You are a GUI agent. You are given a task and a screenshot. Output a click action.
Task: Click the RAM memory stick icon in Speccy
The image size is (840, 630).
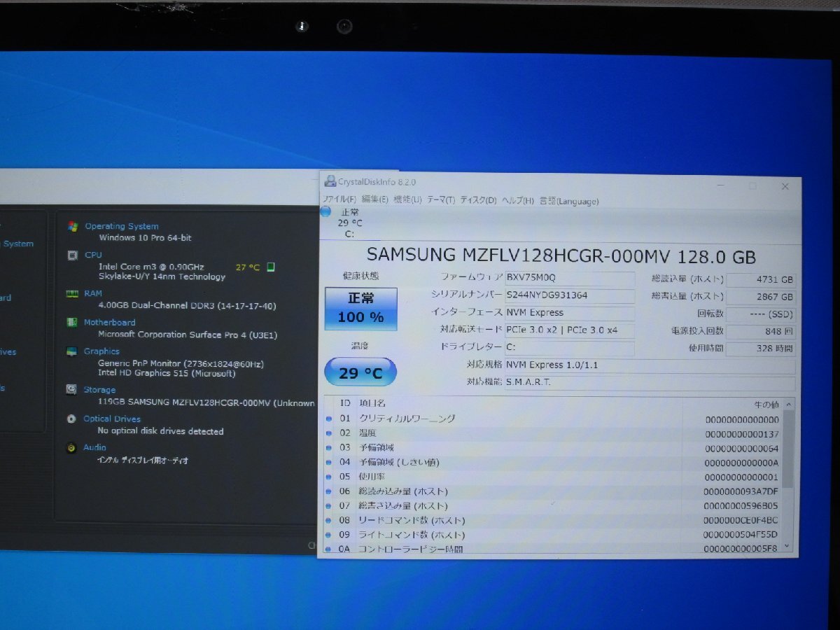[x=72, y=294]
